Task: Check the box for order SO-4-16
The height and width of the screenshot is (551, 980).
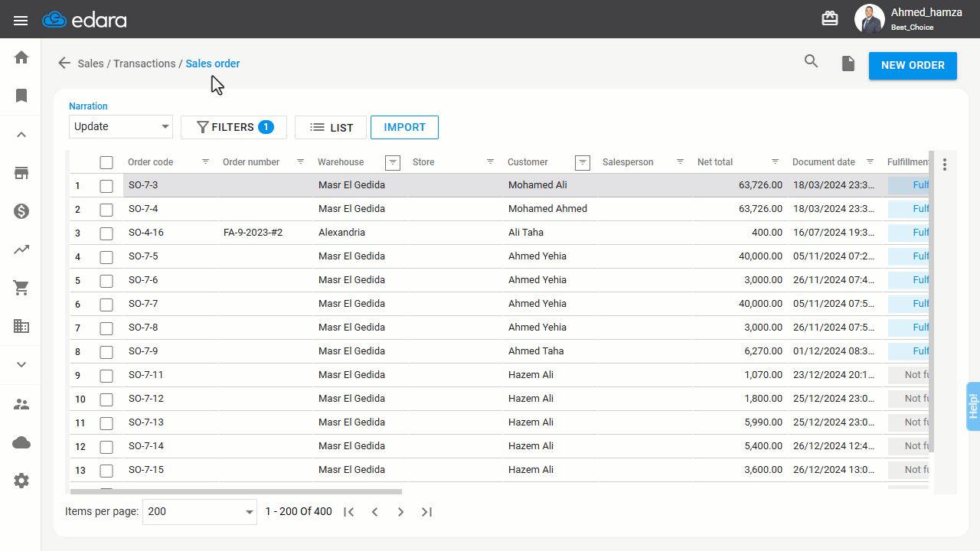Action: (x=106, y=233)
